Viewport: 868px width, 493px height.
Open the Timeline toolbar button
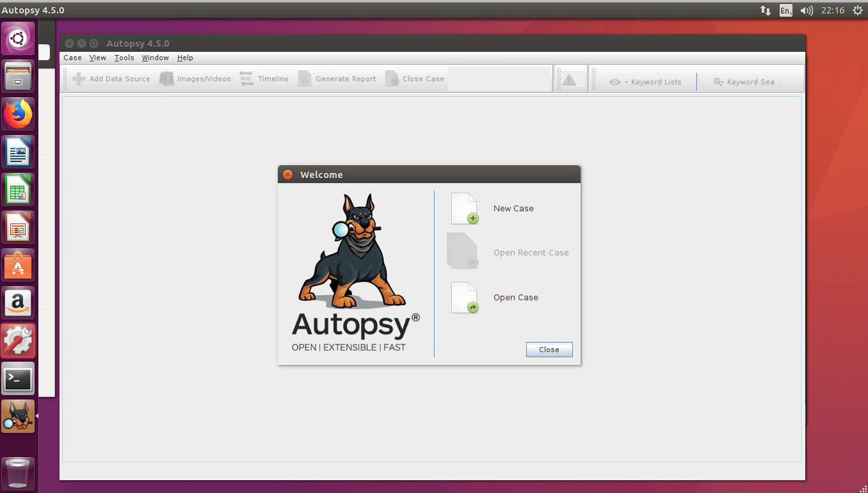point(264,79)
